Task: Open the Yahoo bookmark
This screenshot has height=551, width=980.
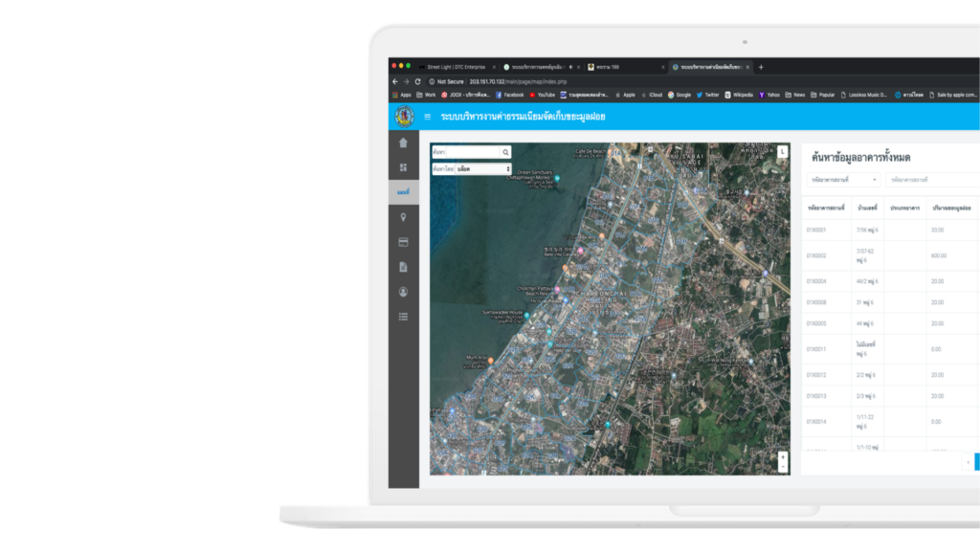Action: pyautogui.click(x=769, y=95)
